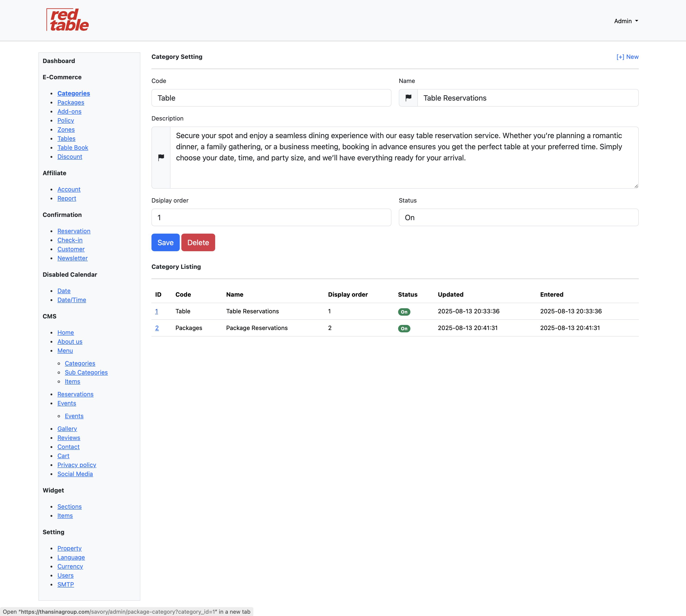The width and height of the screenshot is (686, 616).
Task: Navigate to SMTP settings link
Action: [66, 584]
